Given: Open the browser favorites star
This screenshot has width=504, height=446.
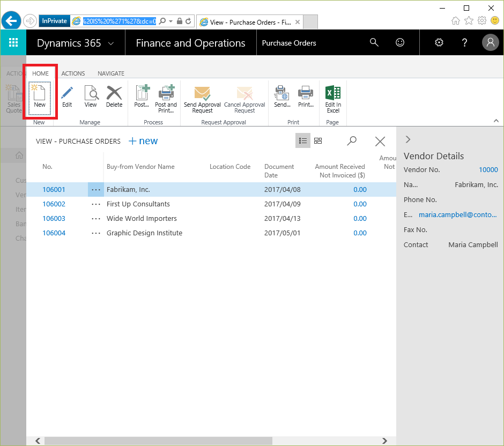Looking at the screenshot, I should click(x=469, y=21).
